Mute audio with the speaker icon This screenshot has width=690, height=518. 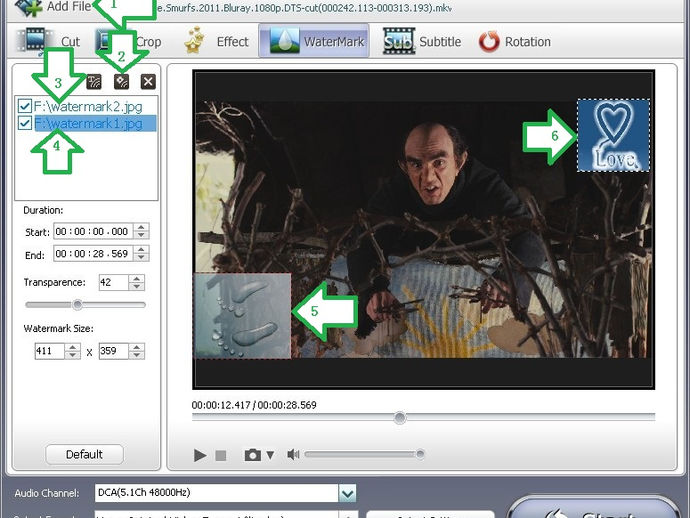(x=293, y=454)
